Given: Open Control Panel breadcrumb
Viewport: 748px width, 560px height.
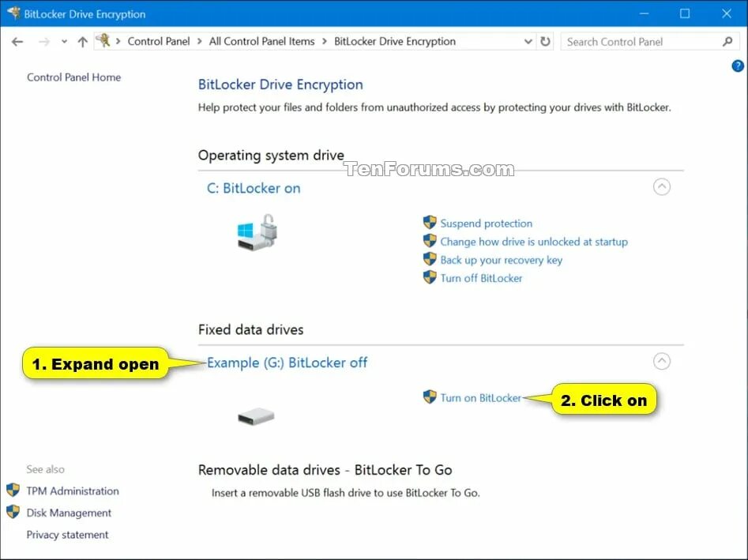Looking at the screenshot, I should 159,42.
